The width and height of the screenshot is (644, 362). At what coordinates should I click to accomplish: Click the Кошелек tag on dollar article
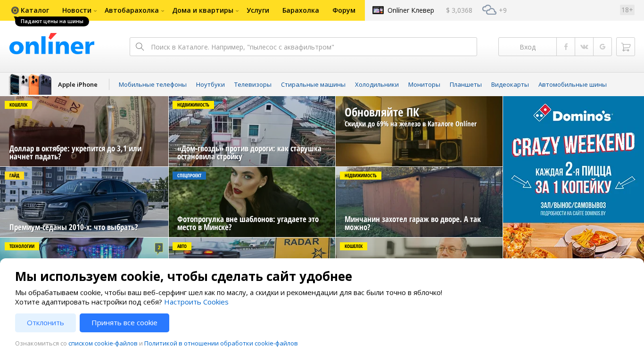[x=18, y=105]
